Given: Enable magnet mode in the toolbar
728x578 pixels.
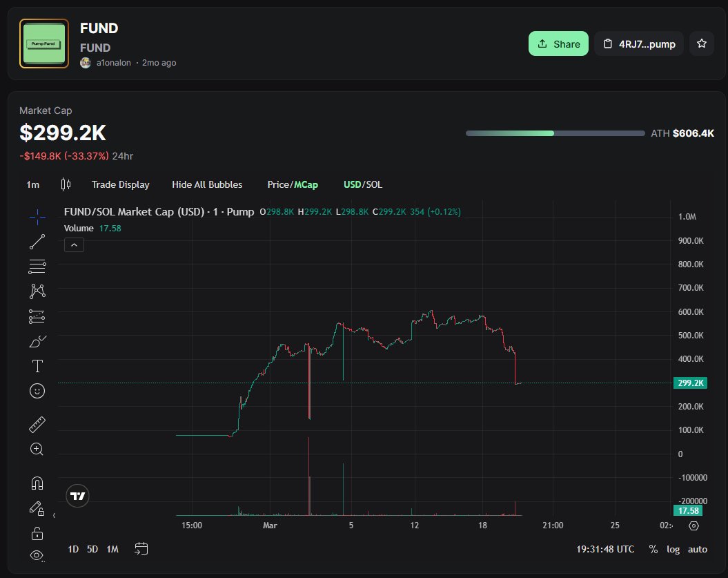Looking at the screenshot, I should click(x=37, y=483).
